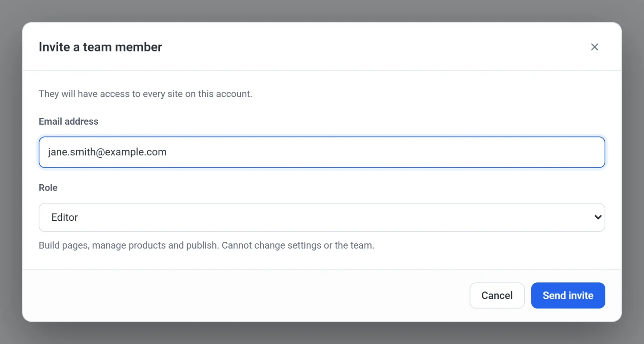Click the Send invite button
The height and width of the screenshot is (344, 644).
(568, 295)
